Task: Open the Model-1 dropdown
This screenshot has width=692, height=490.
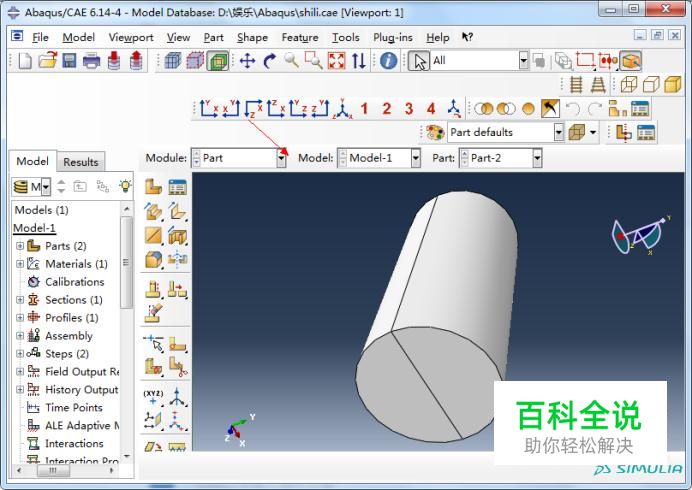Action: (x=415, y=158)
